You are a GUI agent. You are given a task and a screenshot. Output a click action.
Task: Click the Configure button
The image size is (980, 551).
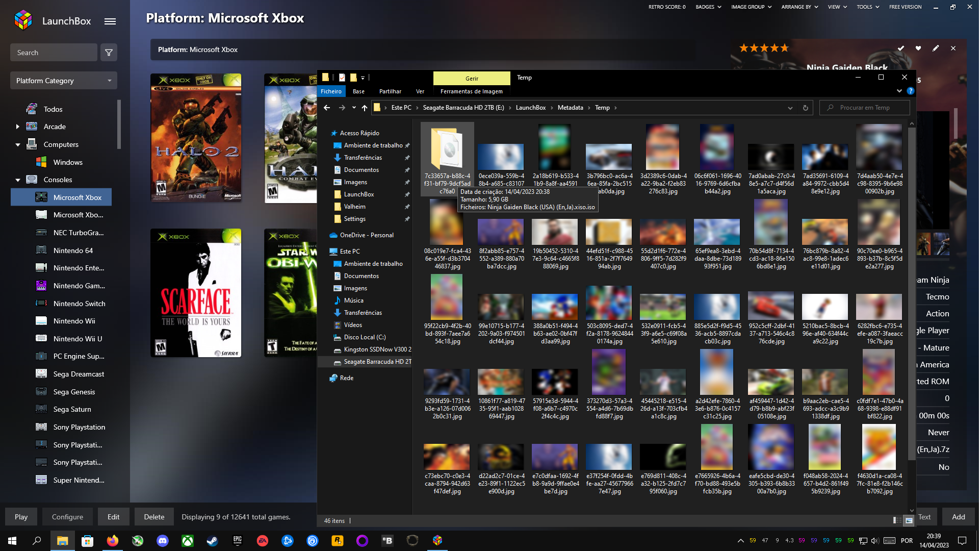click(x=67, y=517)
